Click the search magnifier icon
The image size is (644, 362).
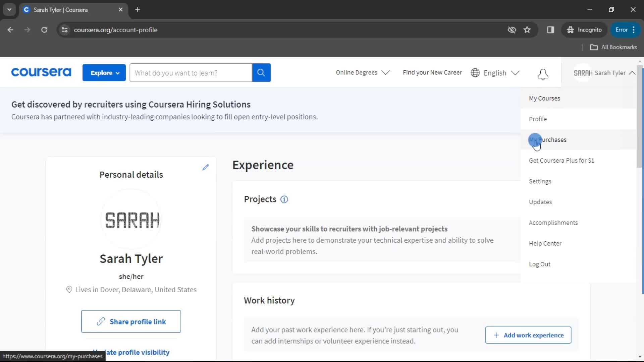[261, 73]
